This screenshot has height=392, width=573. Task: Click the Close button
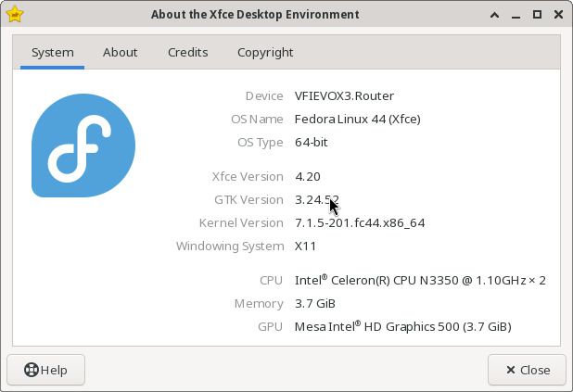[527, 370]
